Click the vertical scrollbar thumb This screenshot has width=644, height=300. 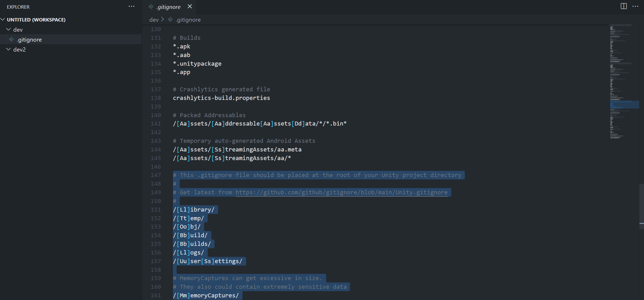(x=641, y=207)
